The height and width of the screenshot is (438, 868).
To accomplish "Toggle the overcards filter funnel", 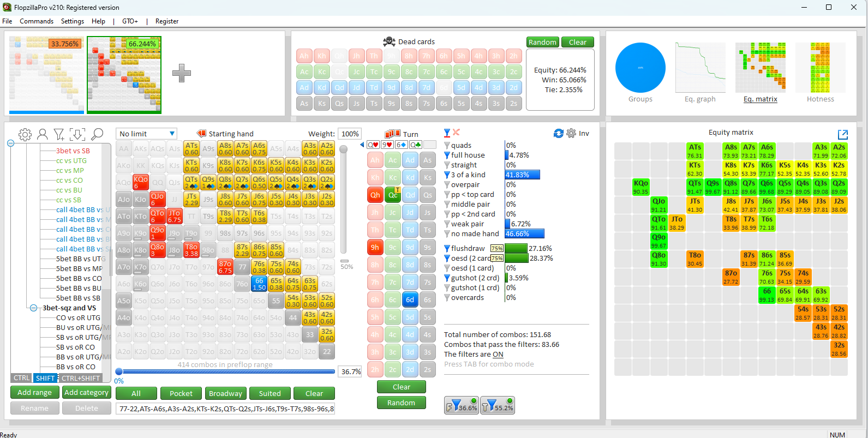I will coord(447,298).
